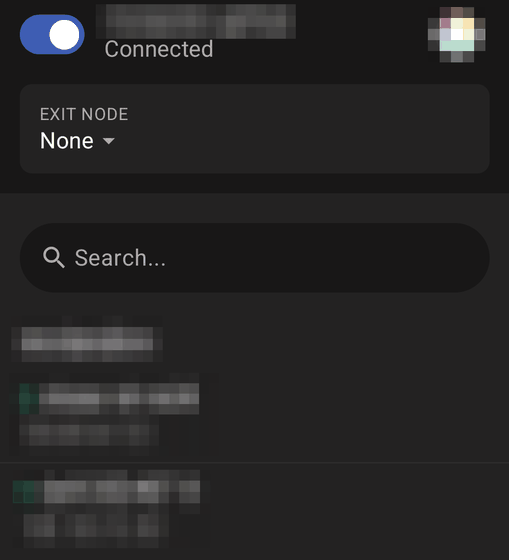
Task: Click the blurred section header above the device list
Action: pos(87,344)
